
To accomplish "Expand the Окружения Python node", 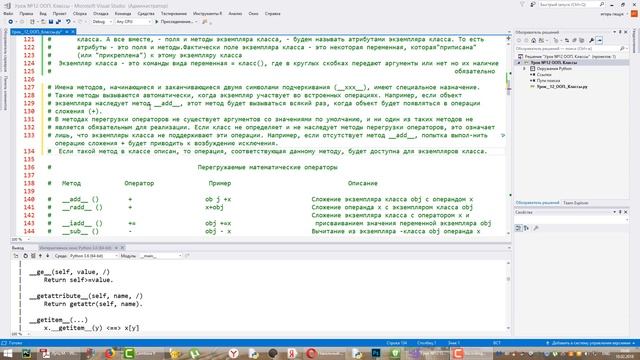I will [524, 69].
